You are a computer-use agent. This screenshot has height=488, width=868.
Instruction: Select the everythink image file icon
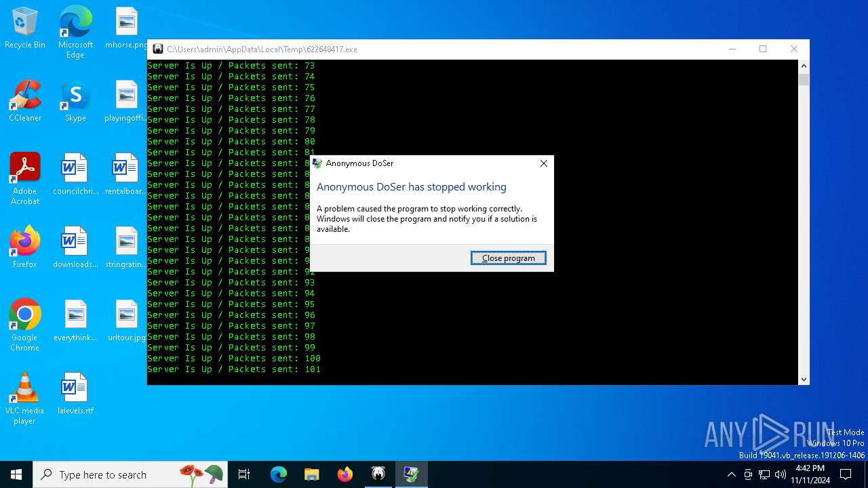[x=75, y=321]
